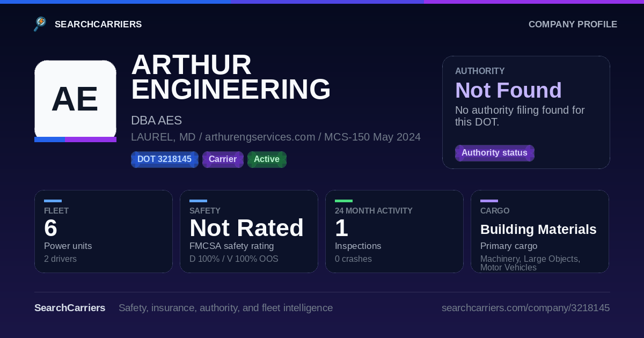The image size is (644, 338).
Task: Click the Inspections text
Action: point(358,246)
